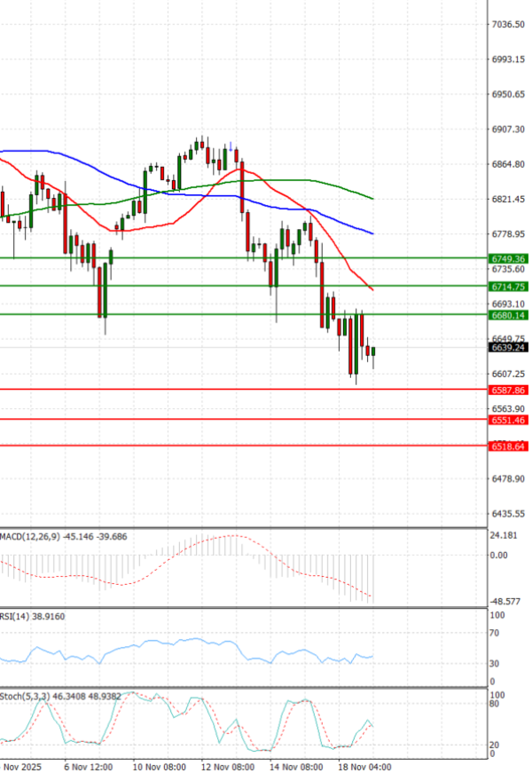Select the latest green candle on the chart
Screen dimensions: 532x773
tap(373, 352)
